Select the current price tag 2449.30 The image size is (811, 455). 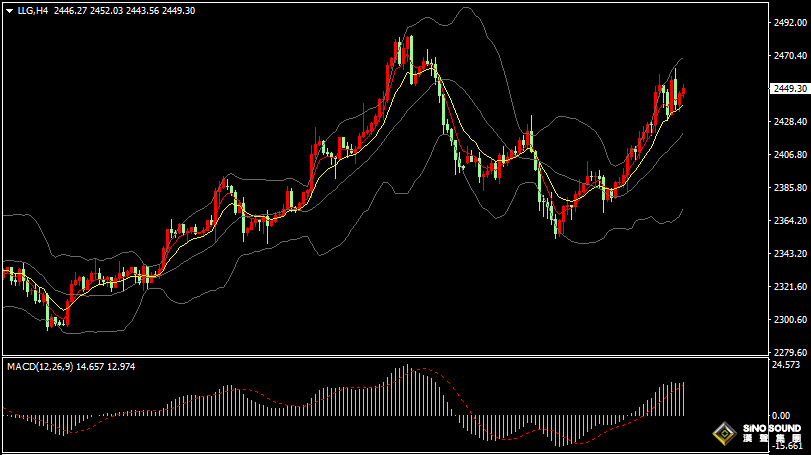pos(790,89)
